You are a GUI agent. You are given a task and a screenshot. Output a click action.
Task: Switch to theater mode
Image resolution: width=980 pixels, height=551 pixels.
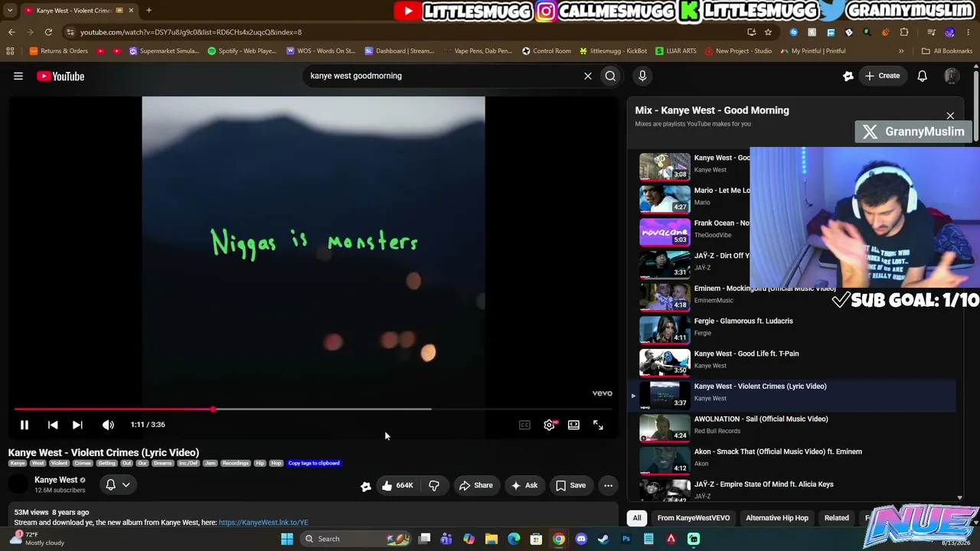[x=573, y=425]
